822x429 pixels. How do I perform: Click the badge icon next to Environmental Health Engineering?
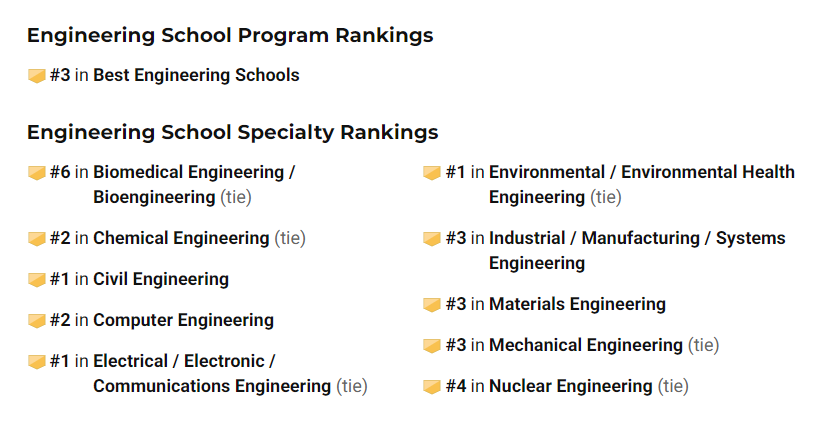click(x=432, y=173)
